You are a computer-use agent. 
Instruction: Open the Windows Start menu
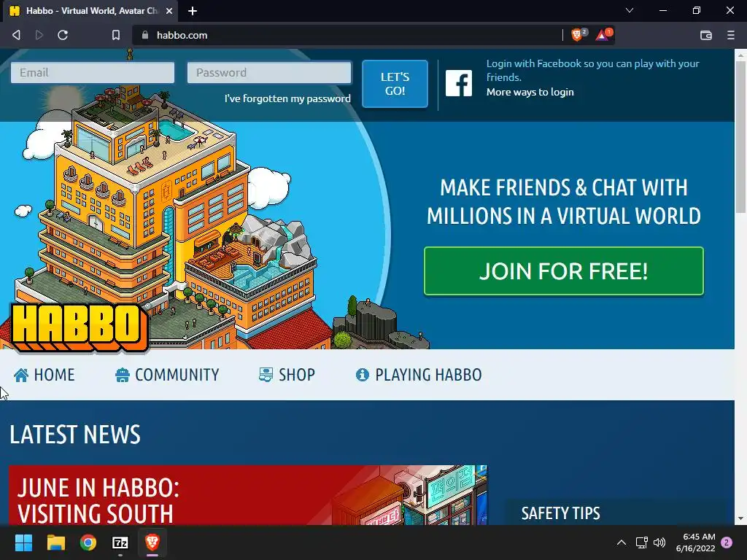pos(23,542)
